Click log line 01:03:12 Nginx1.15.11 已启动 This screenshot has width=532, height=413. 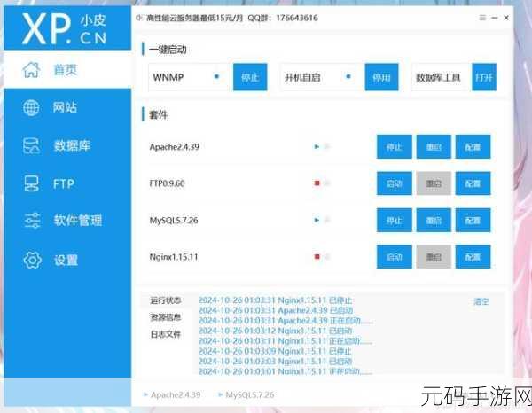coord(275,331)
